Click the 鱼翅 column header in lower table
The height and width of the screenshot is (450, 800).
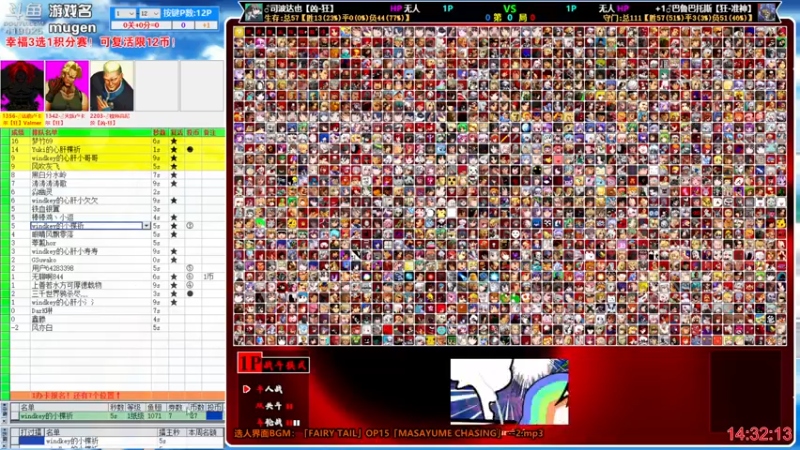pos(154,407)
